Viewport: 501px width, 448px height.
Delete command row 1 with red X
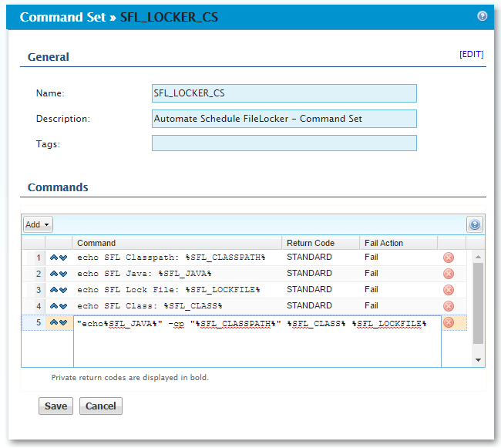click(x=449, y=258)
